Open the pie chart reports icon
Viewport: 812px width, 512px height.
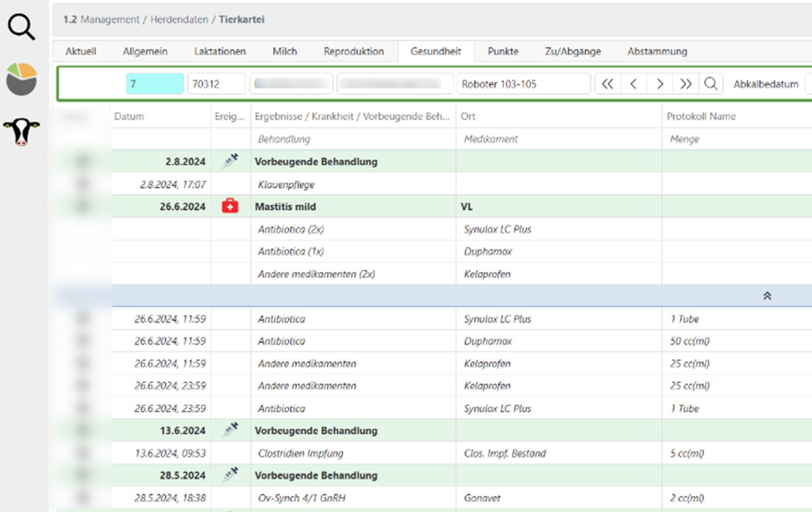pyautogui.click(x=21, y=80)
